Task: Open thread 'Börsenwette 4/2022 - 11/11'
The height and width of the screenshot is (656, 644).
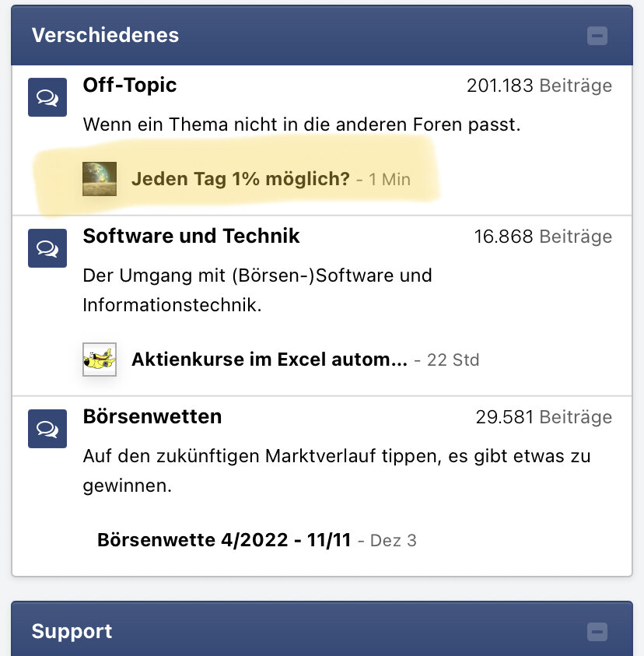Action: click(x=224, y=539)
